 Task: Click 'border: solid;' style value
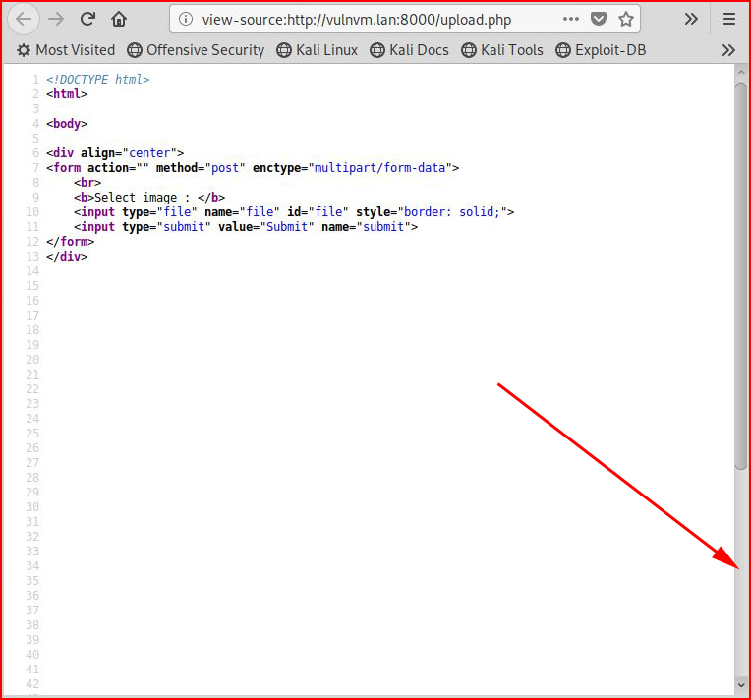click(452, 211)
